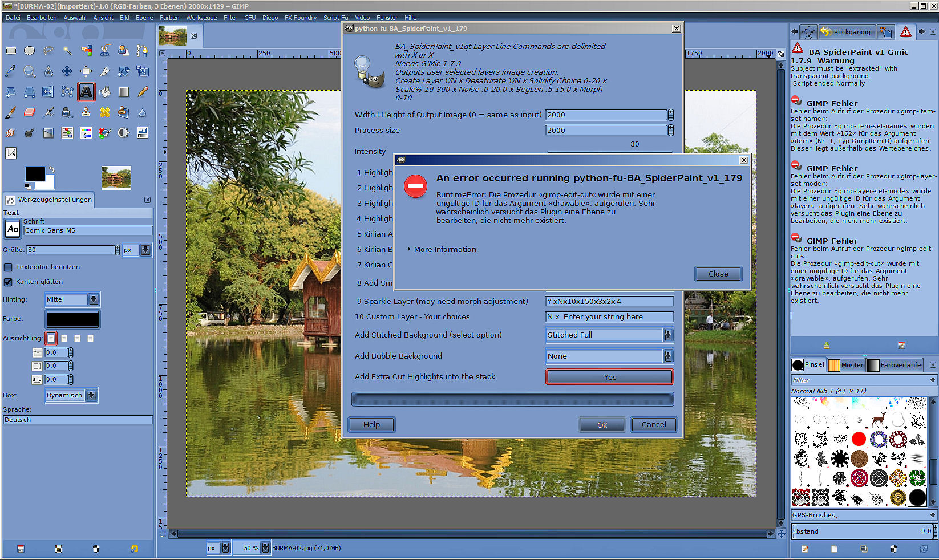939x560 pixels.
Task: Select the Paths pen tool
Action: [143, 51]
